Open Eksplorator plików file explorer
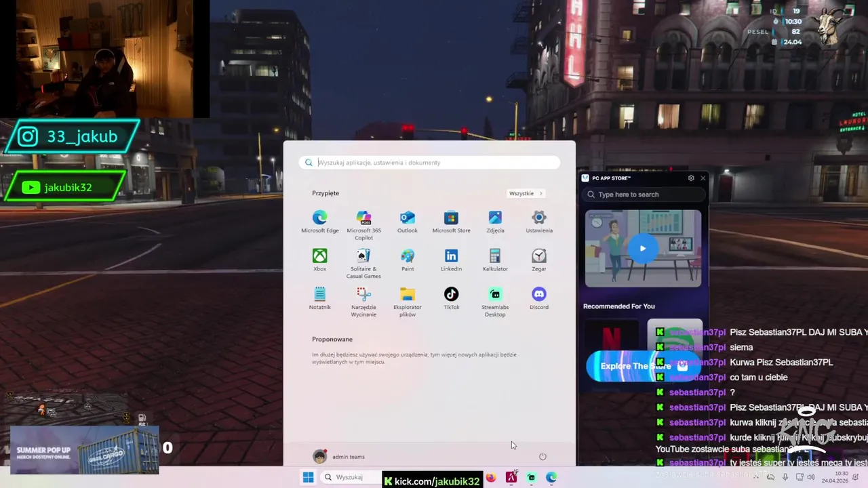Screen dimensions: 868x488 tap(408, 302)
